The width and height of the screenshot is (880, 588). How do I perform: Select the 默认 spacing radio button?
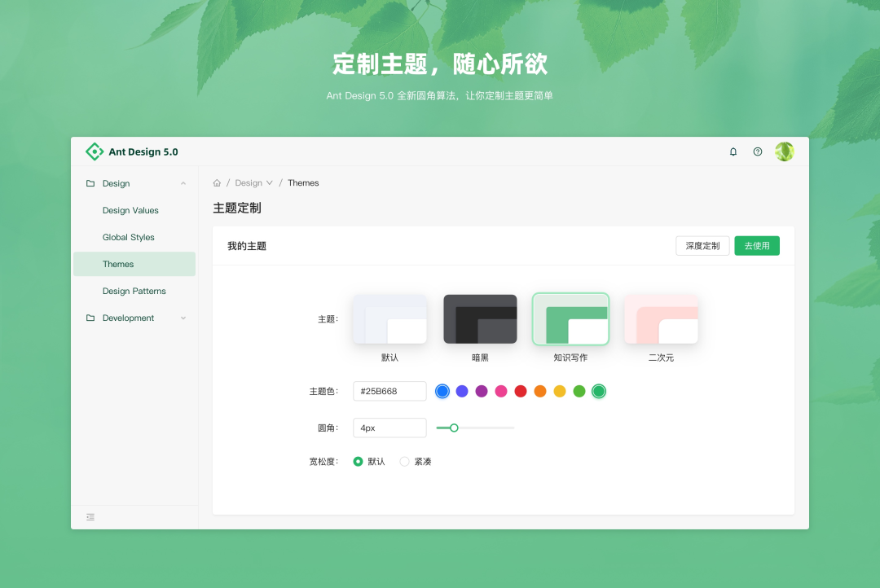[x=358, y=461]
